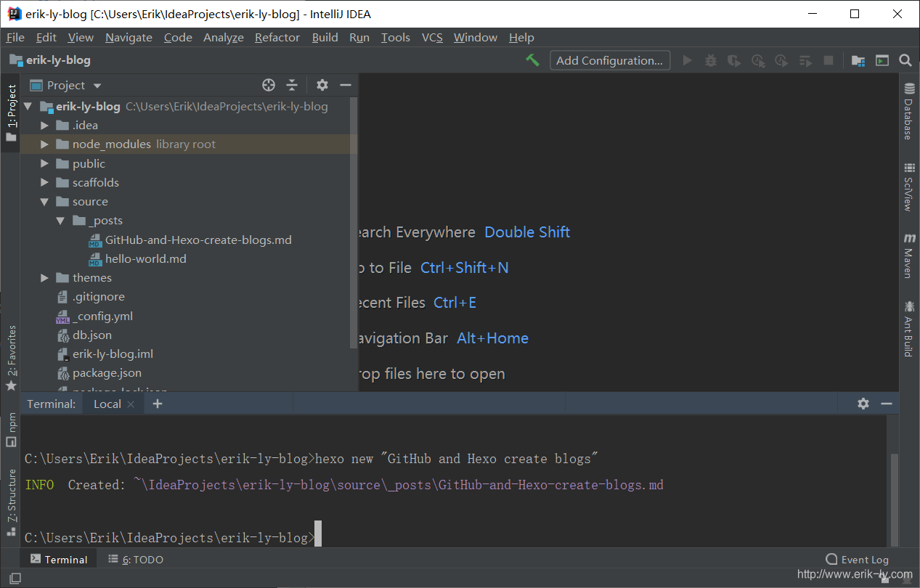Screen dimensions: 920x588
Task: Hide the Project panel with minus icon
Action: tap(346, 85)
